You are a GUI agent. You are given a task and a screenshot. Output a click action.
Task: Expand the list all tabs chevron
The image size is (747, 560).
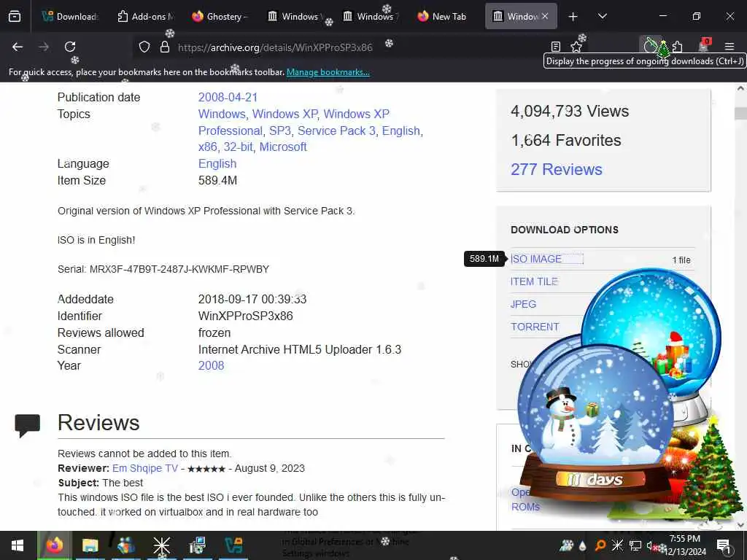[x=602, y=17]
